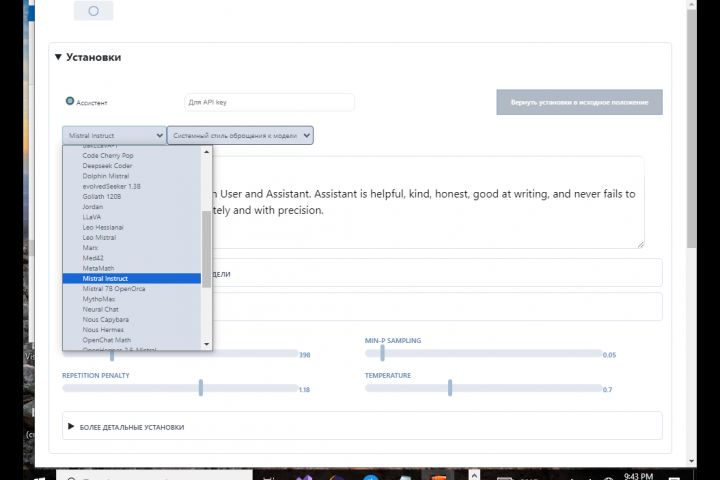Click the page vertical scrollbar thumb
The width and height of the screenshot is (720, 480).
pyautogui.click(x=692, y=129)
